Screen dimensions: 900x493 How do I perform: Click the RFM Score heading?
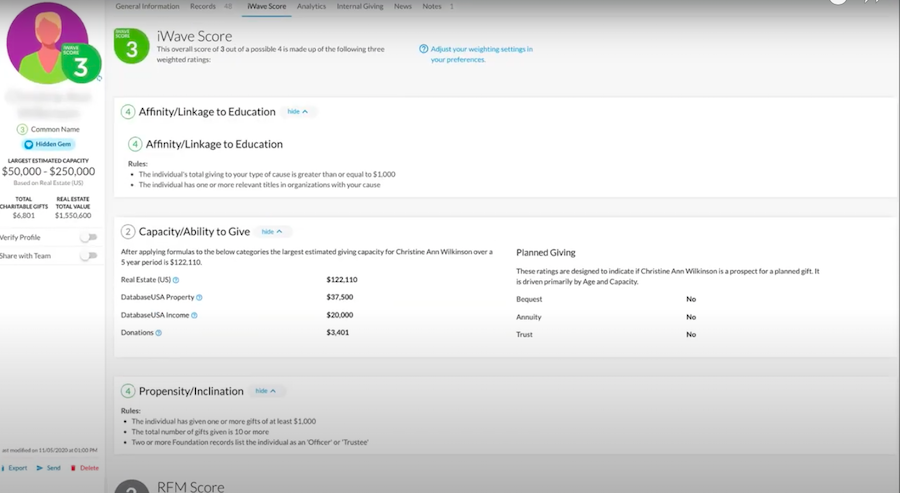191,487
